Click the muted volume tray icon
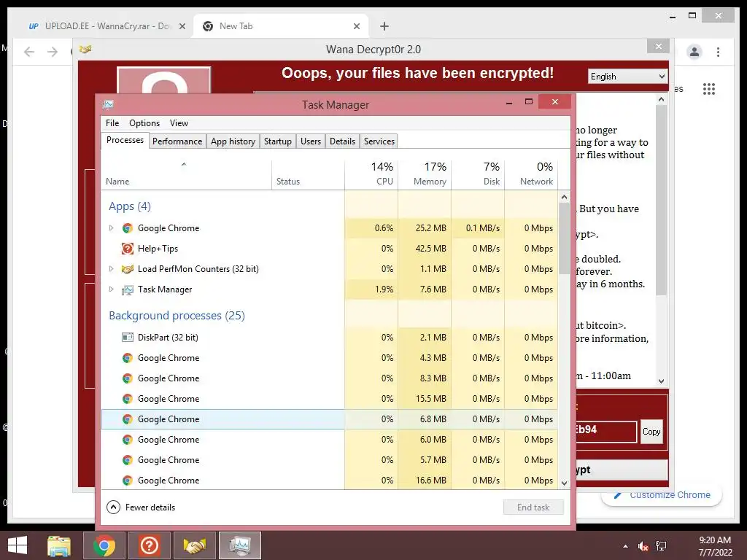Screen dimensions: 747x560 643,546
